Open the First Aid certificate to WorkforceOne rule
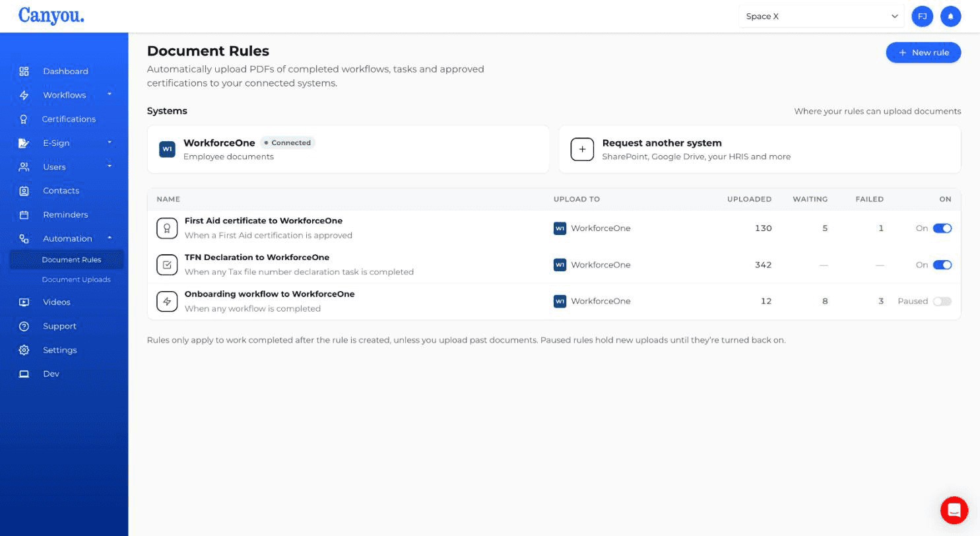 [263, 221]
